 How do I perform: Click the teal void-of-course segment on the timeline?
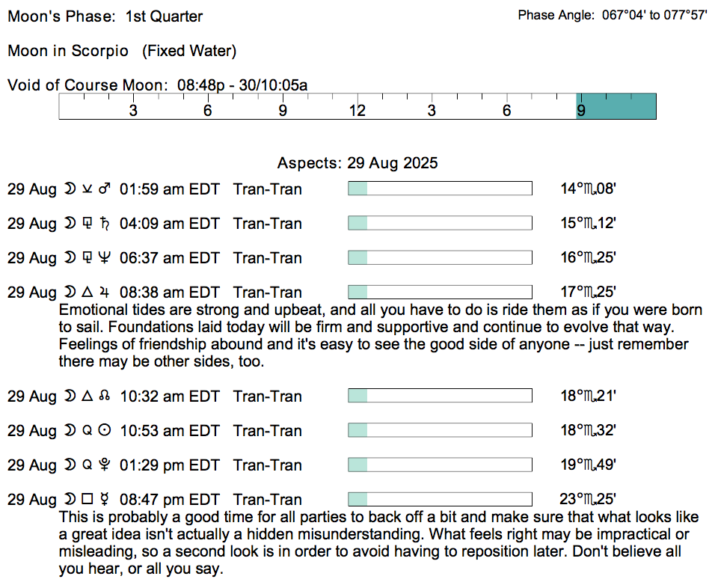coord(616,106)
